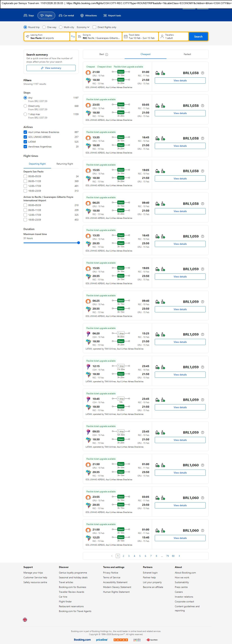Switch to the Fastest sorting tab

pos(187,54)
